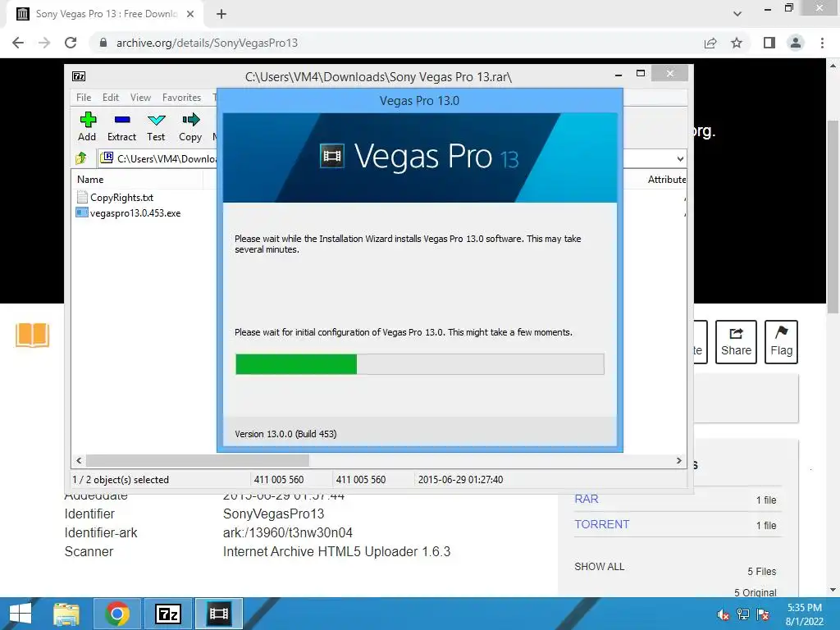Click the SonyVegasPro13 identifier value
840x630 pixels.
[273, 514]
